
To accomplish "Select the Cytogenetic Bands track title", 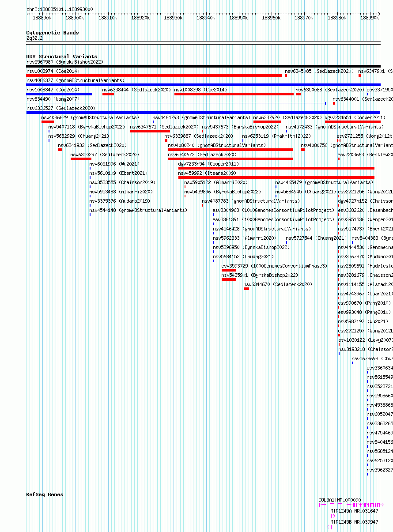I will point(53,33).
